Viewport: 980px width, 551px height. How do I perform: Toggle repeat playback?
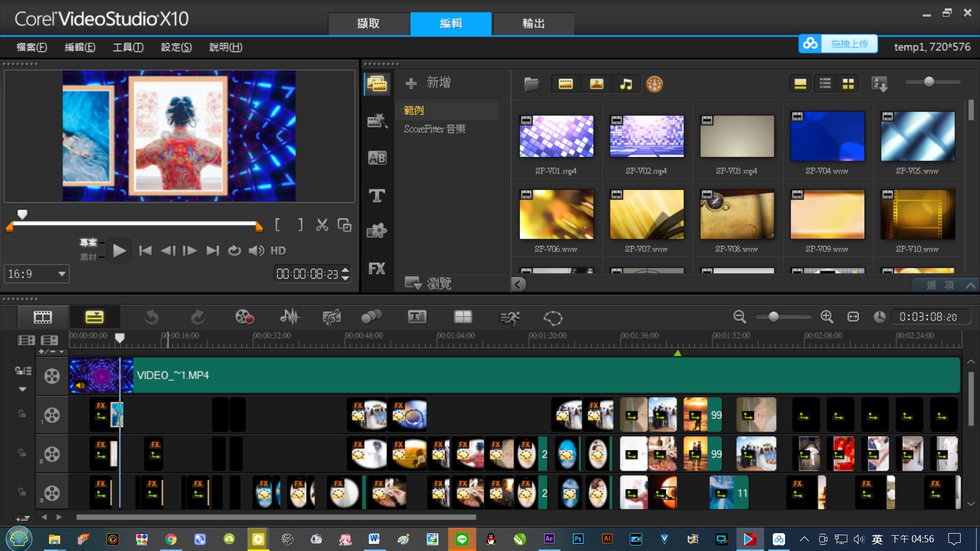coord(234,251)
